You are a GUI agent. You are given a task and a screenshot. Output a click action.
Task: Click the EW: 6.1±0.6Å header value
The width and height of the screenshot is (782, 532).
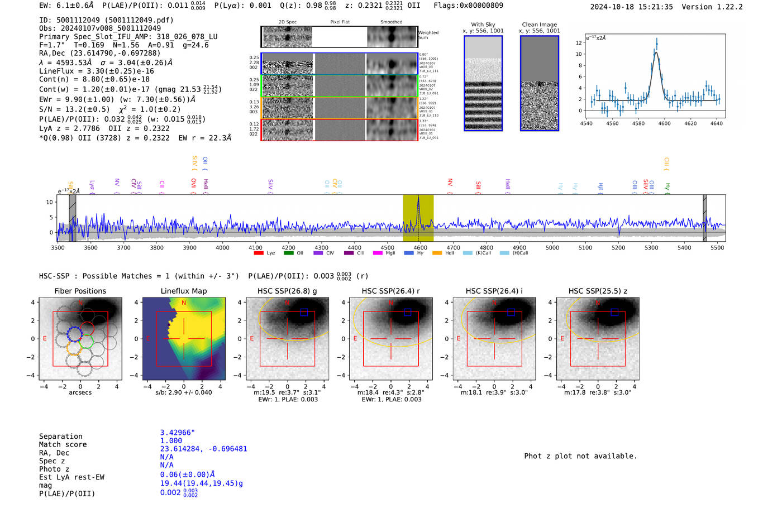66,6
